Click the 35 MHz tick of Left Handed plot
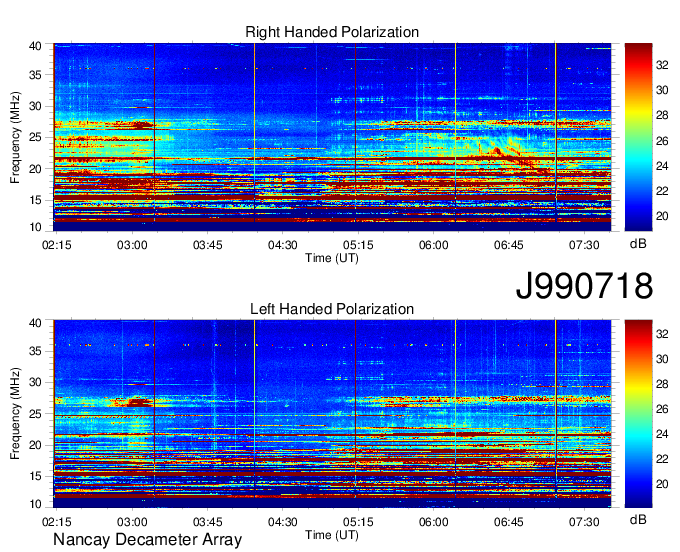 [x=35, y=351]
